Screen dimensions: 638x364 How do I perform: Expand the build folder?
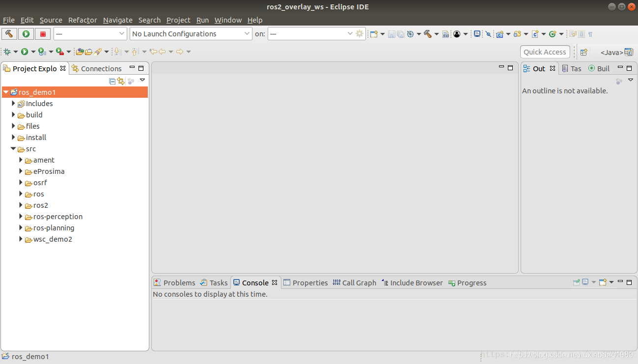pos(14,115)
